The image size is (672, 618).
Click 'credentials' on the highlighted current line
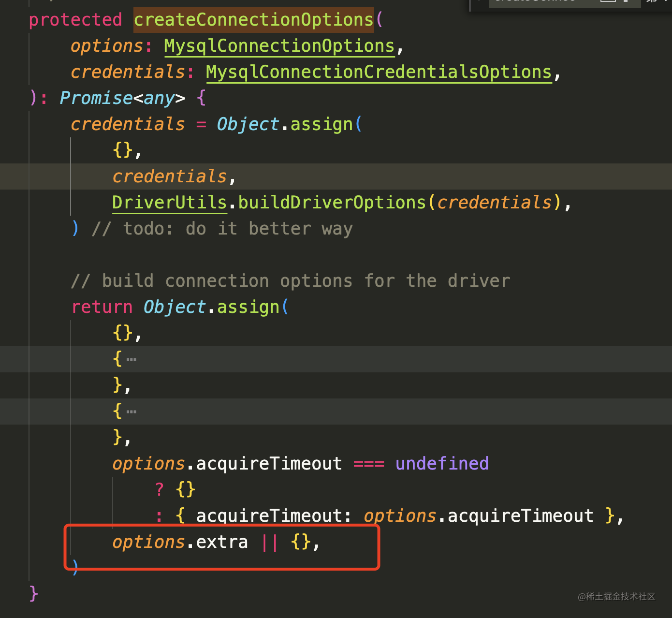(x=170, y=177)
